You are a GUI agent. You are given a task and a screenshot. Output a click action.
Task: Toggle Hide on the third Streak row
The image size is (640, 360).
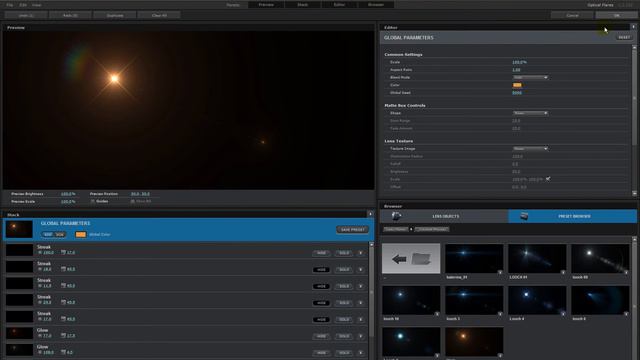[321, 287]
